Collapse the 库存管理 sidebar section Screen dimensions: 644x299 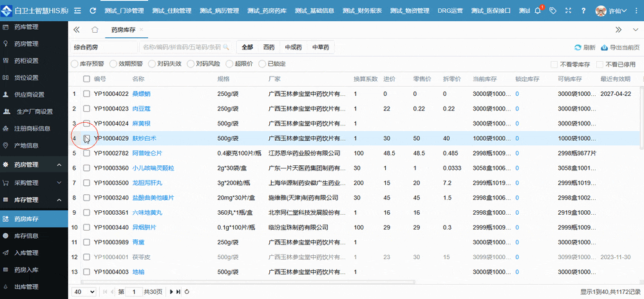coord(59,200)
